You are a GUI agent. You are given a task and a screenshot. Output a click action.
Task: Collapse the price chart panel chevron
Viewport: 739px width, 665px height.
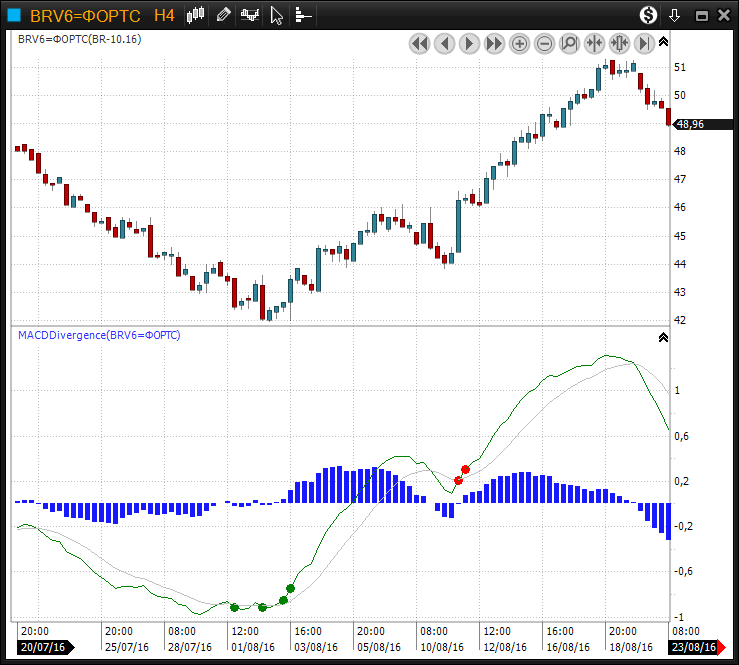pyautogui.click(x=663, y=40)
